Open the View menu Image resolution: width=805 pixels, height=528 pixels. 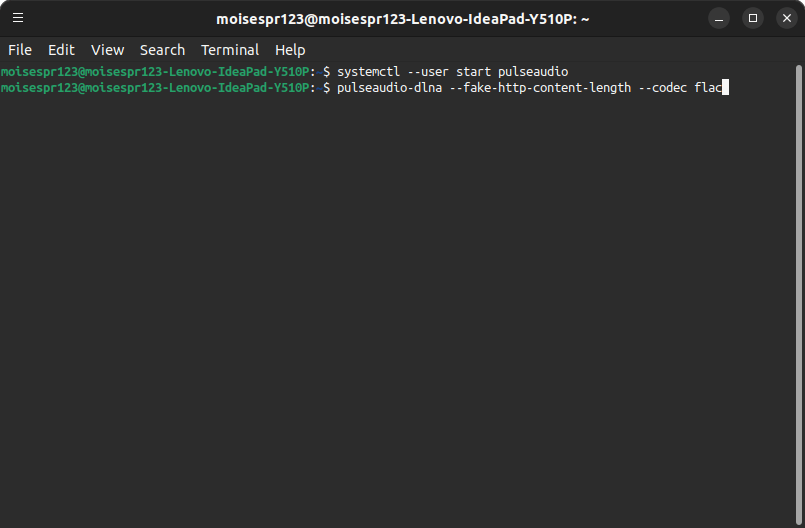[107, 50]
